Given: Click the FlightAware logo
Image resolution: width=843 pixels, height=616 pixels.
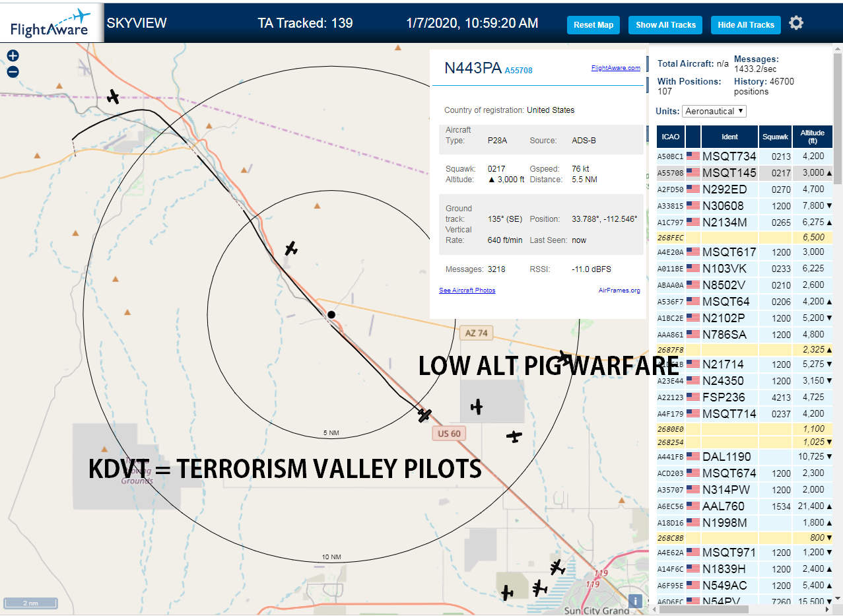Looking at the screenshot, I should tap(51, 22).
